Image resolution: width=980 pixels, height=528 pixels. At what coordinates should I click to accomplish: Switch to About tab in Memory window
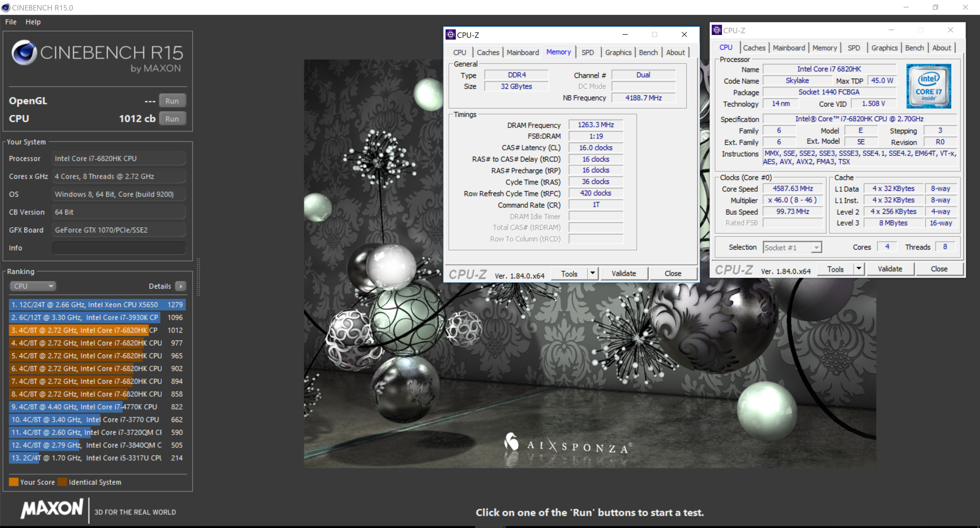675,52
